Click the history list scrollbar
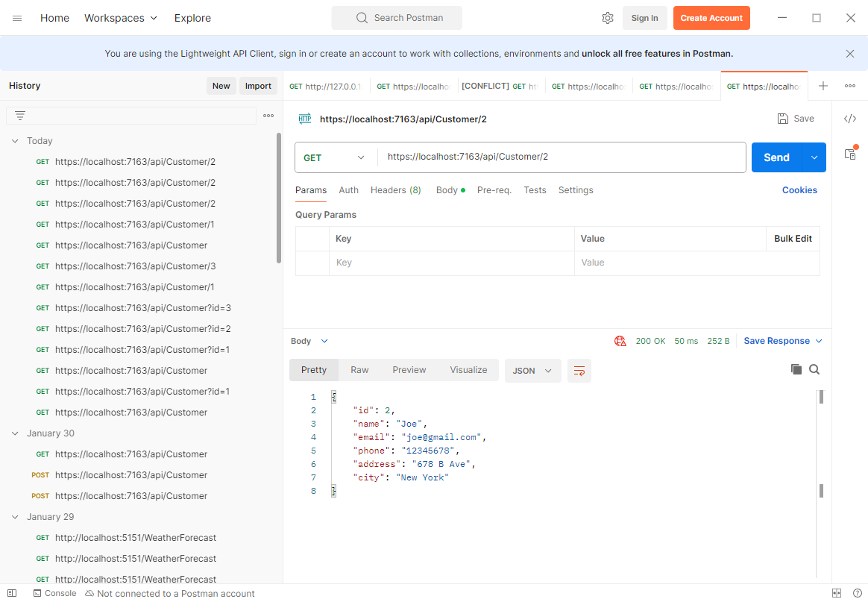This screenshot has width=868, height=602. coord(279,198)
